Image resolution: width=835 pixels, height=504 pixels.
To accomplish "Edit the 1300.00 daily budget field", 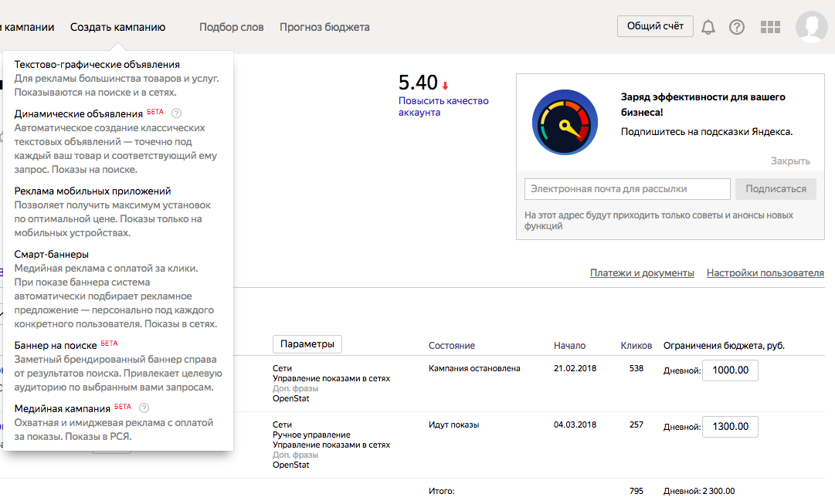I will [x=730, y=427].
